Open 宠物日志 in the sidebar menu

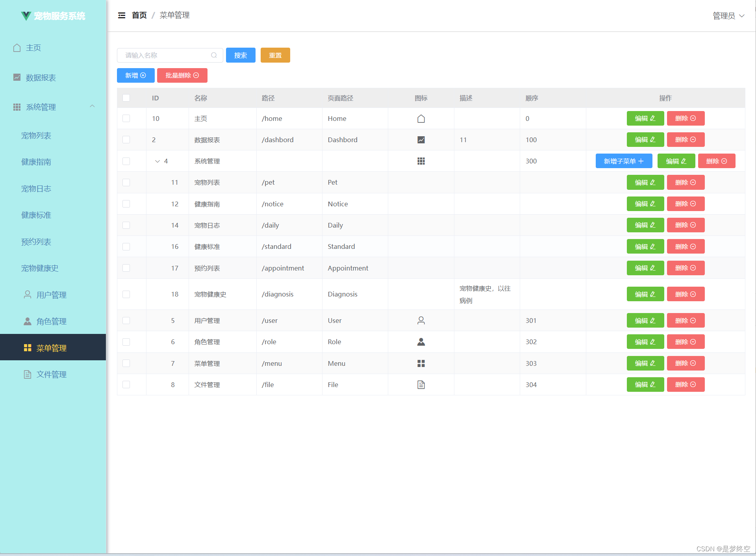36,189
